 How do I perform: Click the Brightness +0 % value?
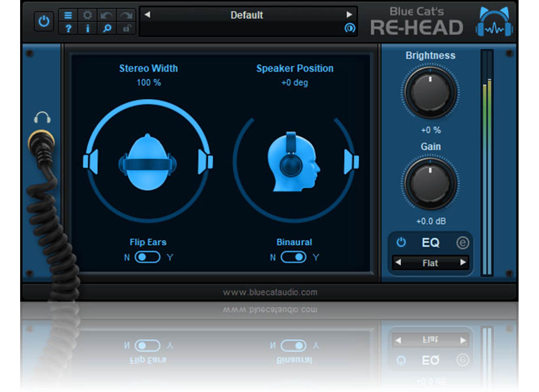(x=431, y=130)
